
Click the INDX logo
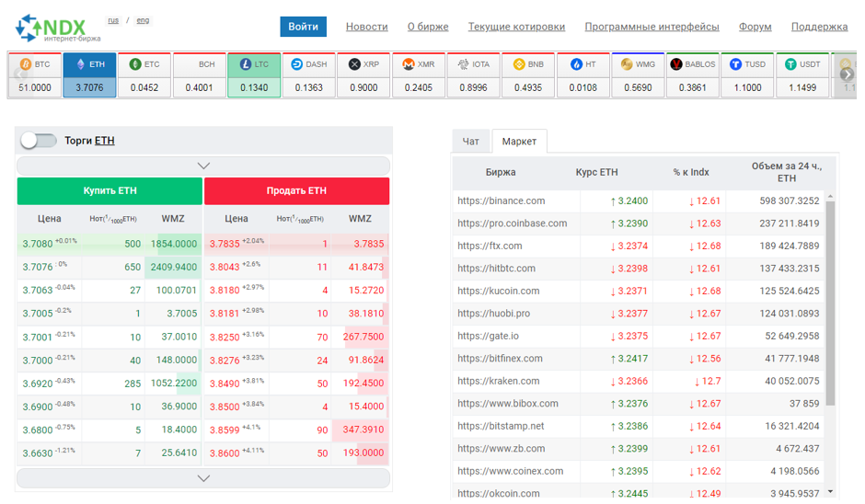pyautogui.click(x=57, y=29)
